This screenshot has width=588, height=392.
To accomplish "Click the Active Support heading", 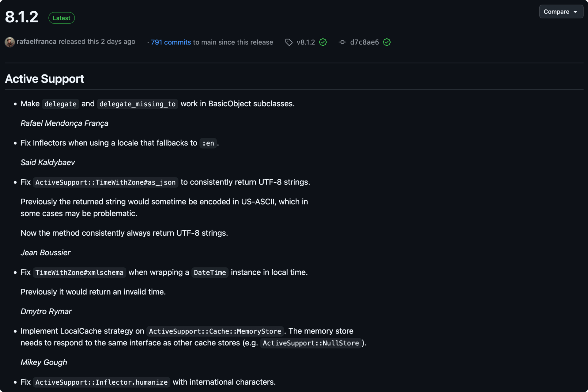I will [44, 79].
